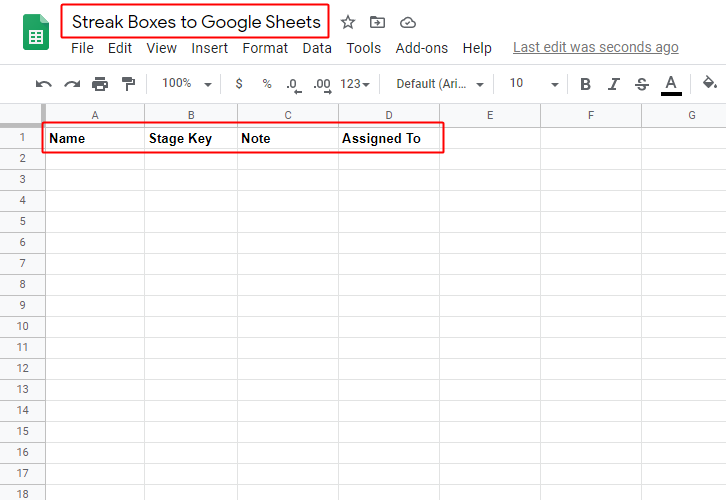
Task: Select all cells with corner box
Action: click(x=21, y=115)
